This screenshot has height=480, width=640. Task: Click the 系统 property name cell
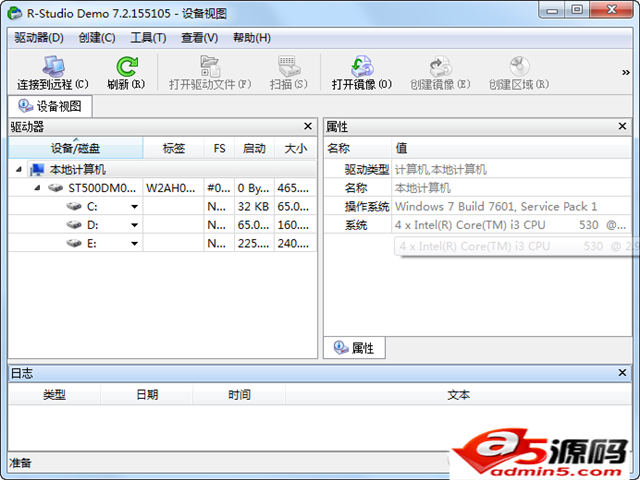(358, 225)
